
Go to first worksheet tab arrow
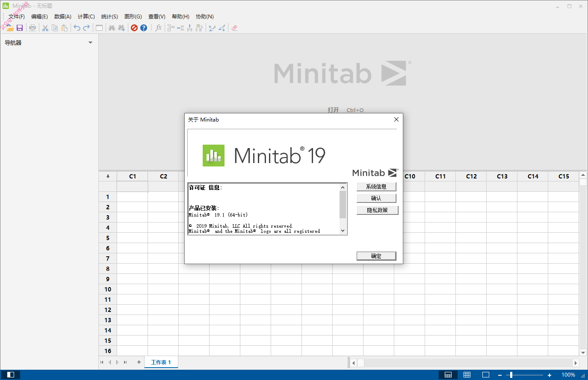click(x=102, y=362)
